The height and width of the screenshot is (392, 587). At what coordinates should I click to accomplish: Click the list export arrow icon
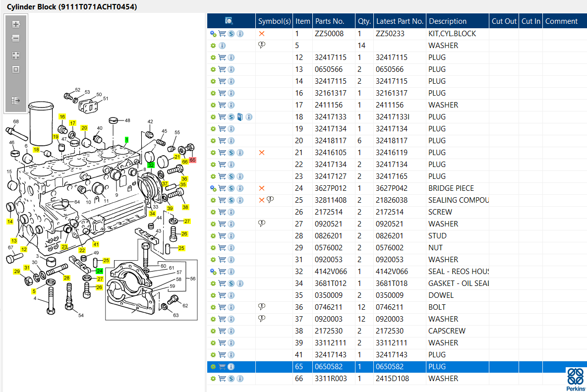[16, 101]
